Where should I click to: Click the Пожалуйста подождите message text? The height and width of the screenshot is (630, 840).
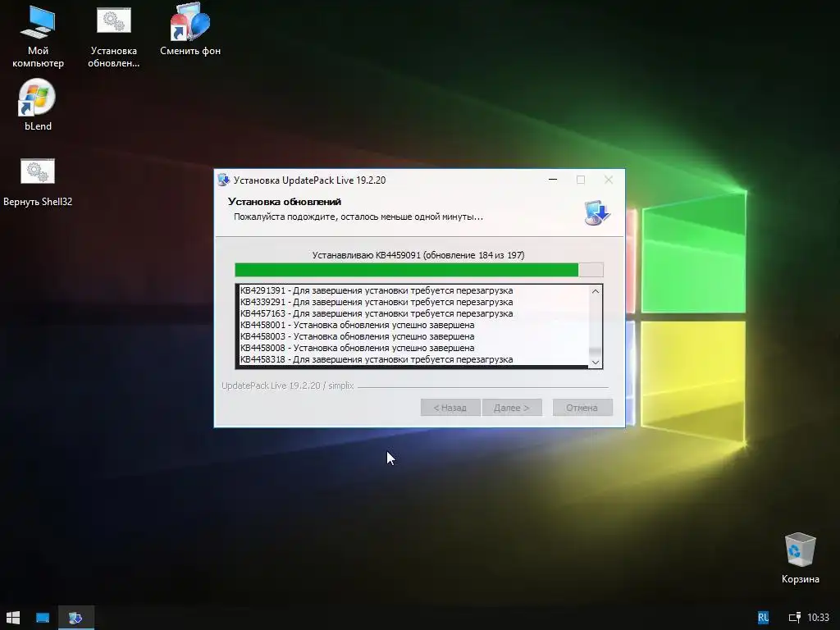click(x=358, y=217)
